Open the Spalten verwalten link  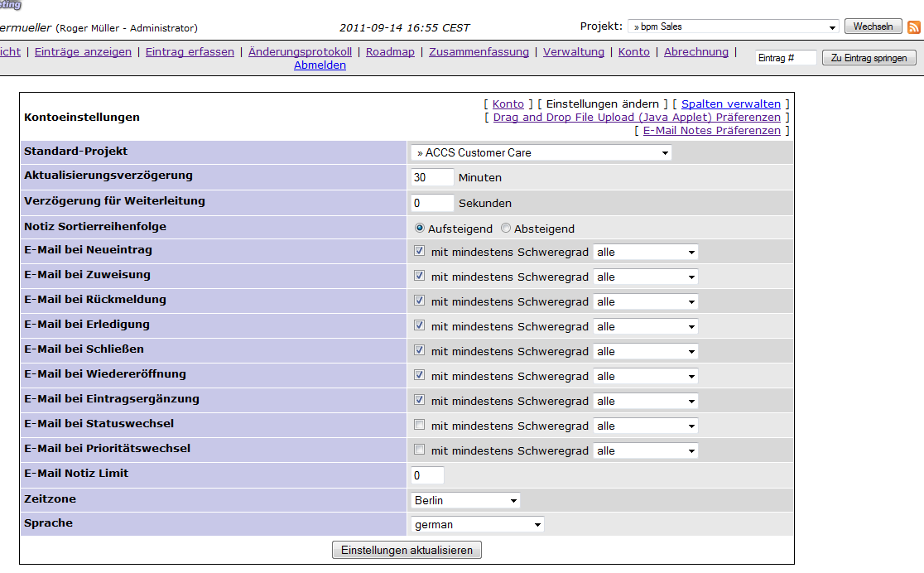pos(731,104)
